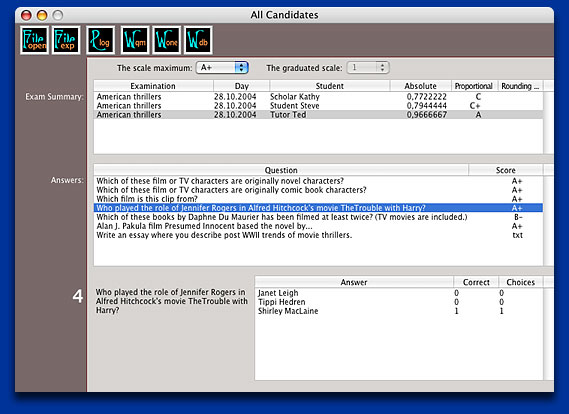
Task: Select the Student Steve exam row
Action: coord(318,106)
